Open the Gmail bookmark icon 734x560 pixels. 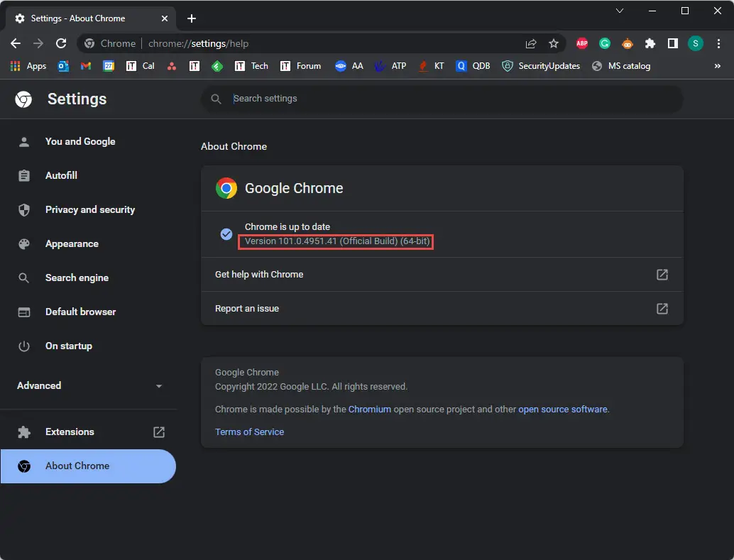point(86,66)
